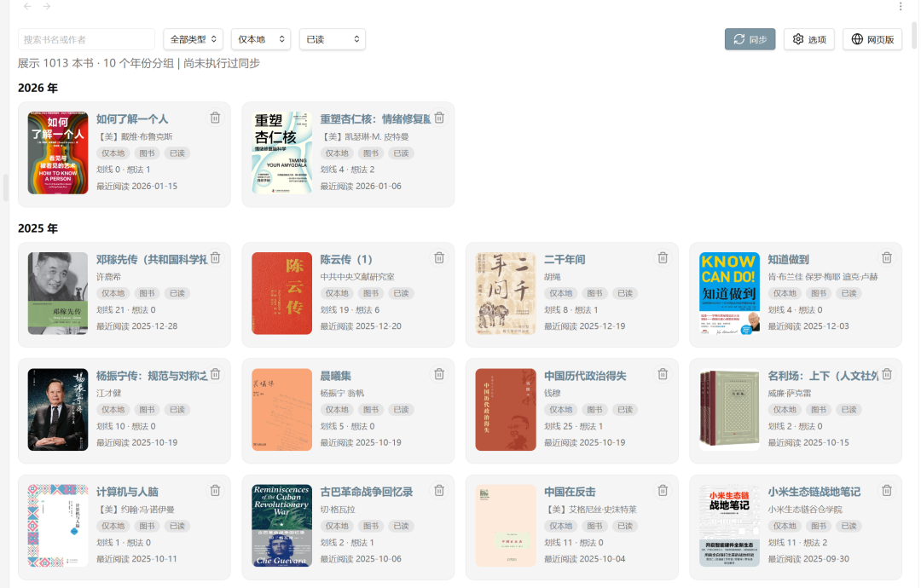Remove 陈云传（1）using its trash icon
This screenshot has width=921, height=588.
tap(439, 258)
